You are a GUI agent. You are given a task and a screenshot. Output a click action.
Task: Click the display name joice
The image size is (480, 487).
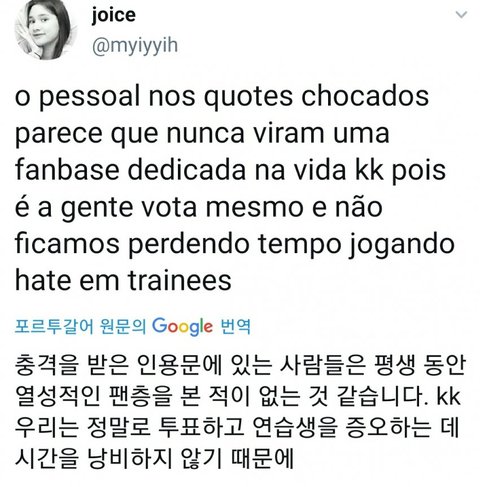click(114, 16)
